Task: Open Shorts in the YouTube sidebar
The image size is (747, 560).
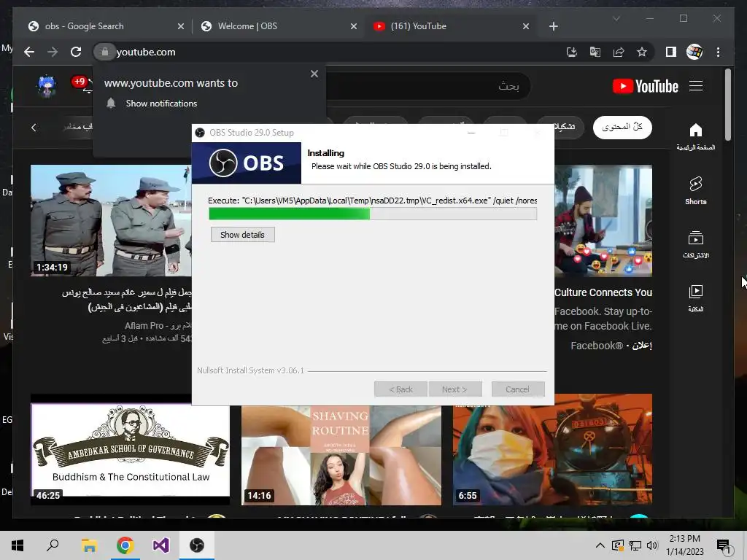Action: tap(695, 190)
